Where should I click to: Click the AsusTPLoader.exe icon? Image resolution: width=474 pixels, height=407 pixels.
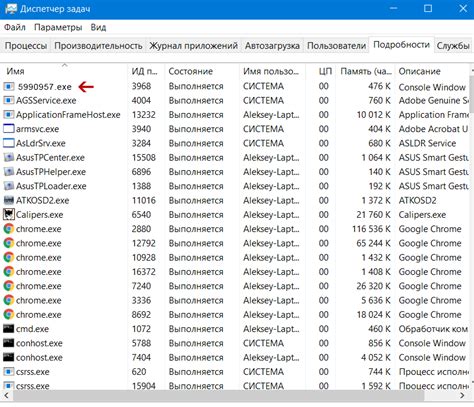[9, 186]
